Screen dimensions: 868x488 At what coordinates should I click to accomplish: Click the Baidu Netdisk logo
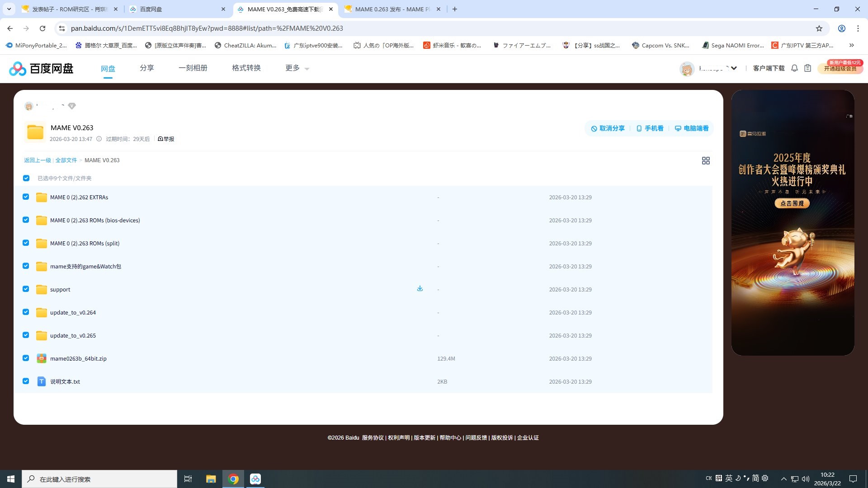click(41, 69)
